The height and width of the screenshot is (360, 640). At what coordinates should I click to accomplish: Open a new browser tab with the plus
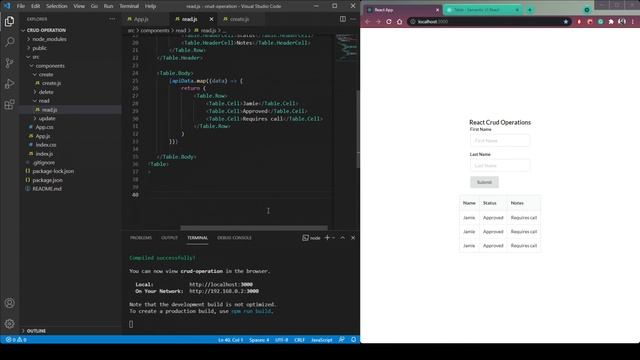click(x=530, y=10)
